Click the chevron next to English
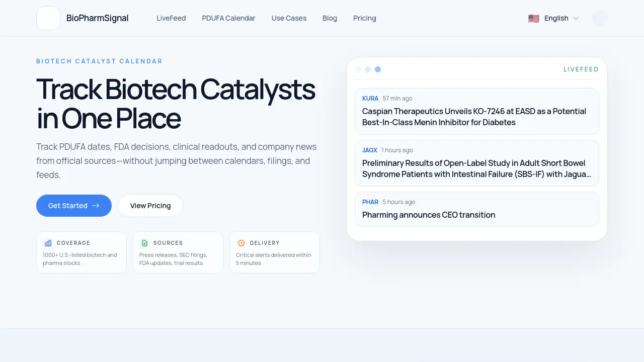Viewport: 644px width, 362px height. tap(576, 18)
